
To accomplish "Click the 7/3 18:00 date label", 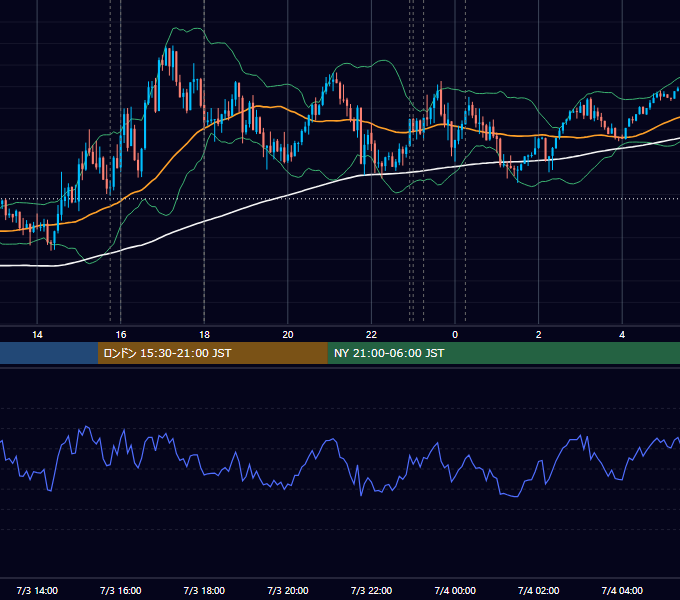I will [x=204, y=590].
